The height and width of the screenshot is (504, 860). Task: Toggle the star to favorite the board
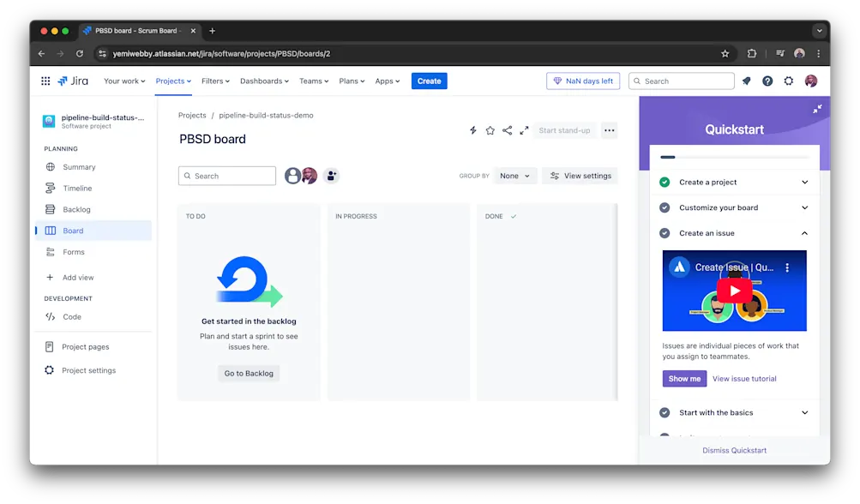tap(490, 130)
